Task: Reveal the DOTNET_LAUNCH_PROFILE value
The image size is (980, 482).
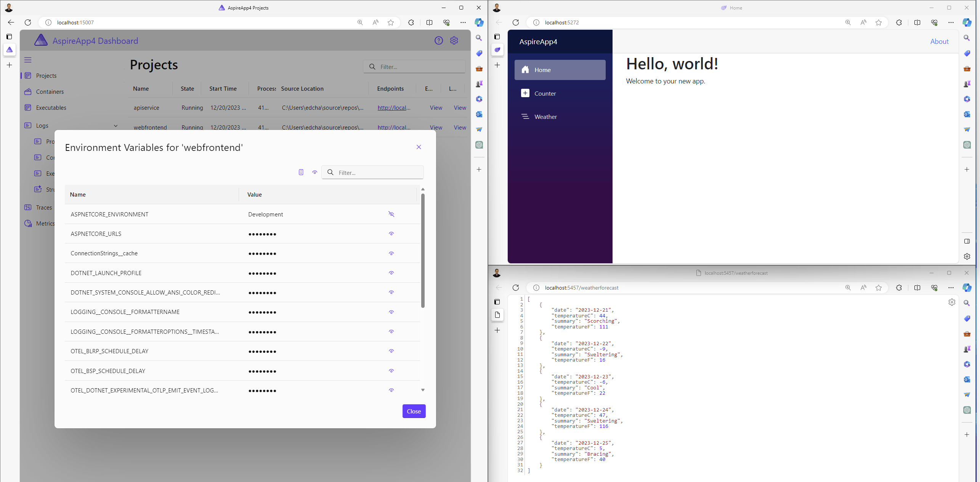Action: click(391, 273)
